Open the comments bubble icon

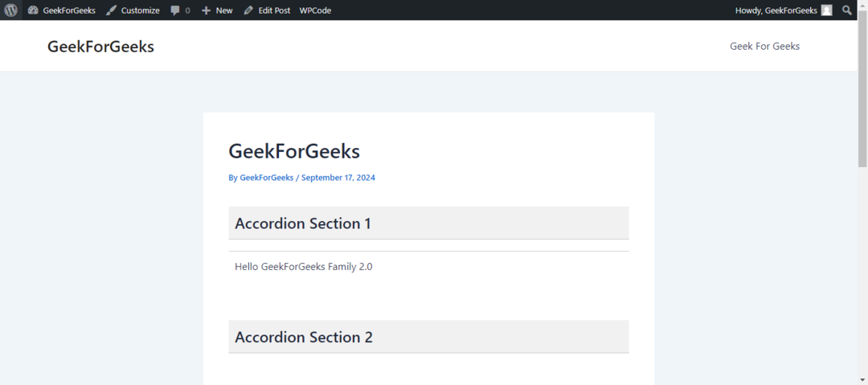pos(175,10)
